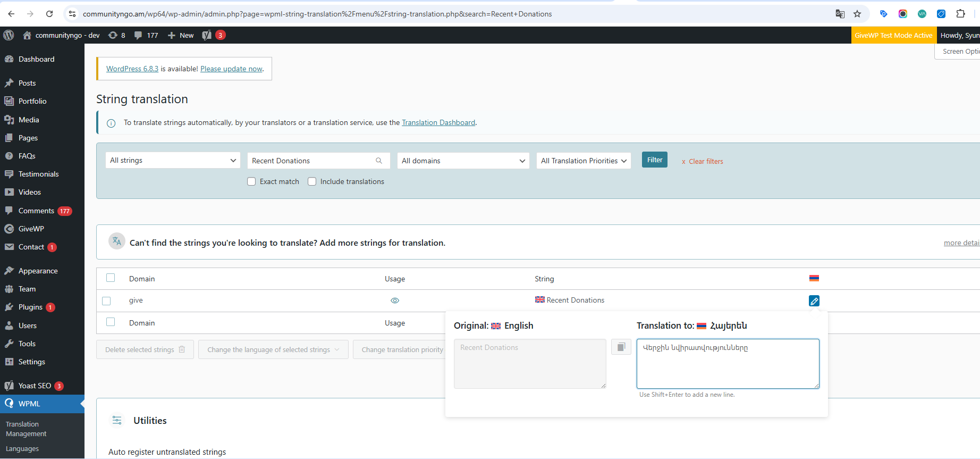
Task: Click the pencil edit translation icon
Action: pyautogui.click(x=814, y=301)
